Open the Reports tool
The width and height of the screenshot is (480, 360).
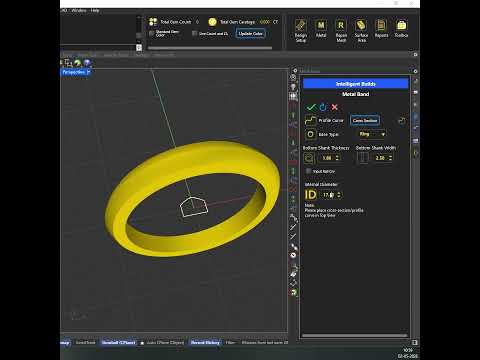click(381, 29)
